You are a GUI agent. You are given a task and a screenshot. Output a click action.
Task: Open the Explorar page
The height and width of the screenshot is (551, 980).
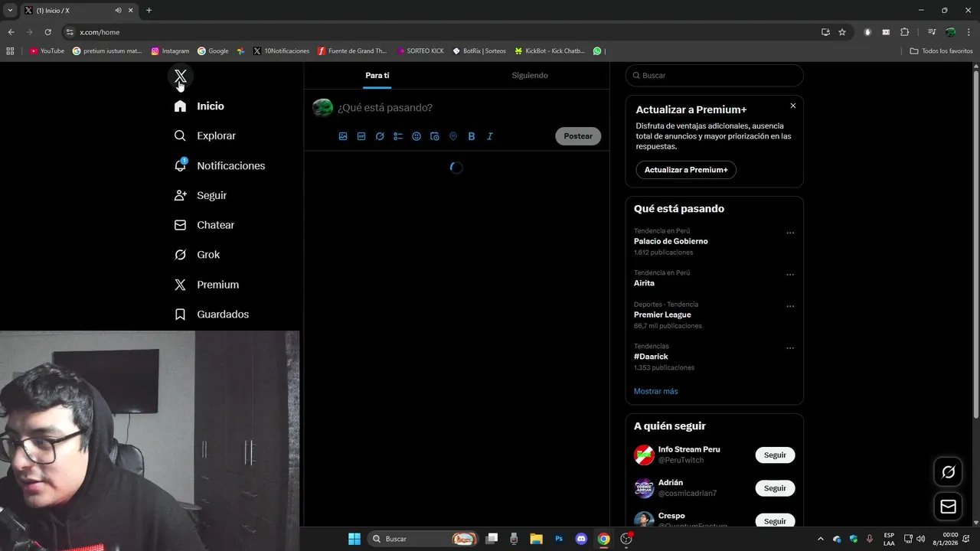point(205,135)
